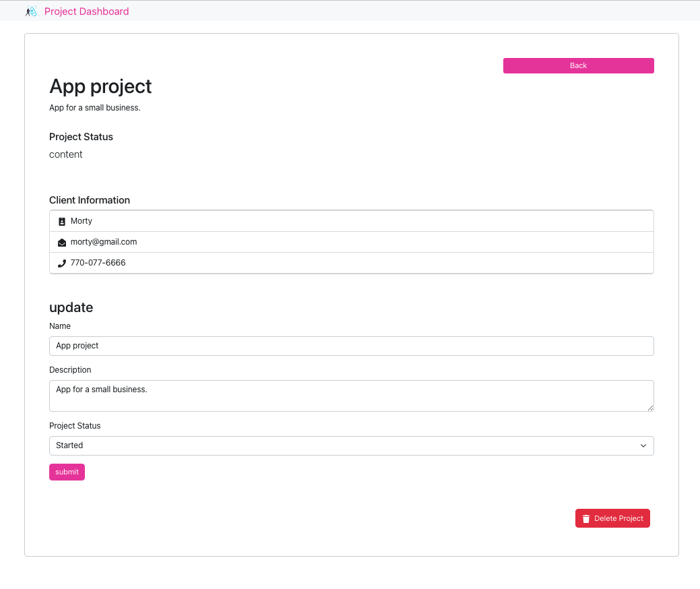Click the Project Status label above dropdown
700x589 pixels.
[75, 425]
